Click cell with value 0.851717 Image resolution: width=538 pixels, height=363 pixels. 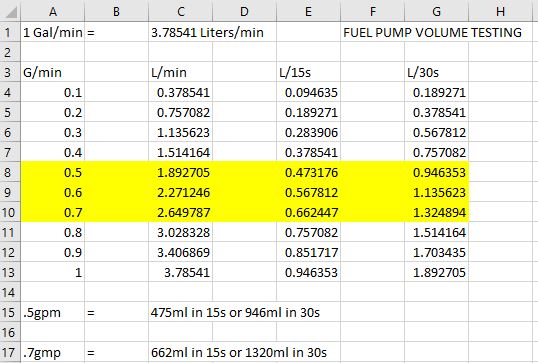(x=308, y=252)
